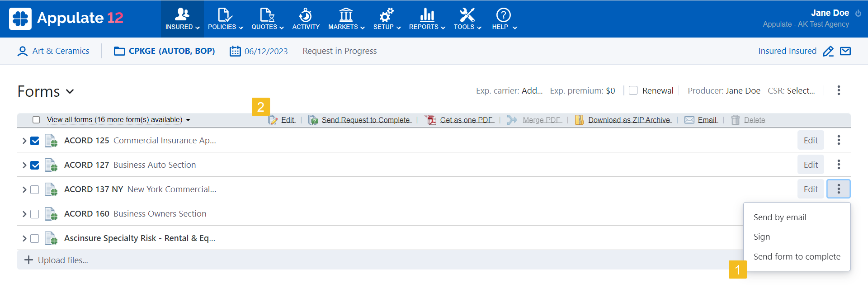
Task: Toggle the Renewal checkbox
Action: 633,90
